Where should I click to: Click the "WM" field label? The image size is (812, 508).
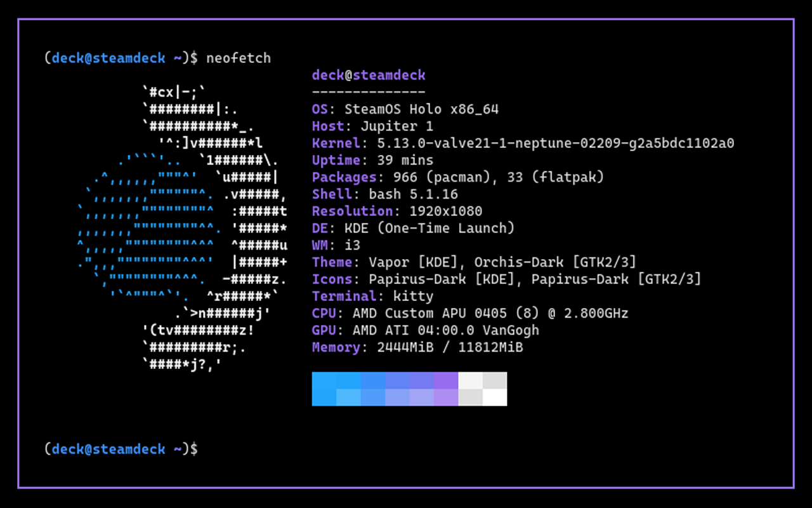coord(320,245)
